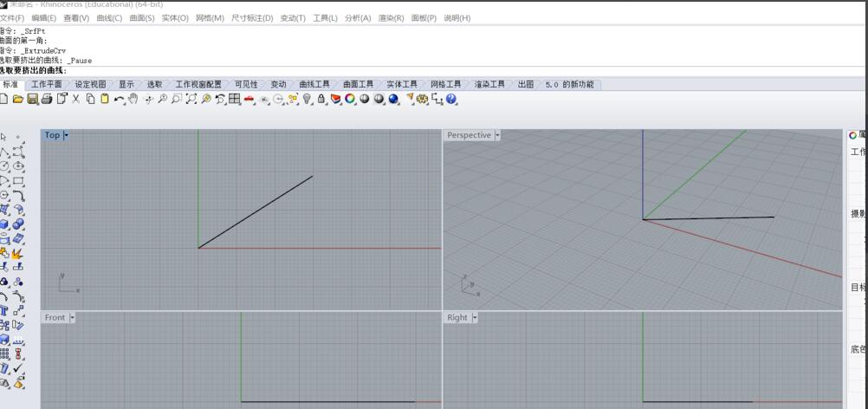
Task: Click the Open file folder icon
Action: 17,99
